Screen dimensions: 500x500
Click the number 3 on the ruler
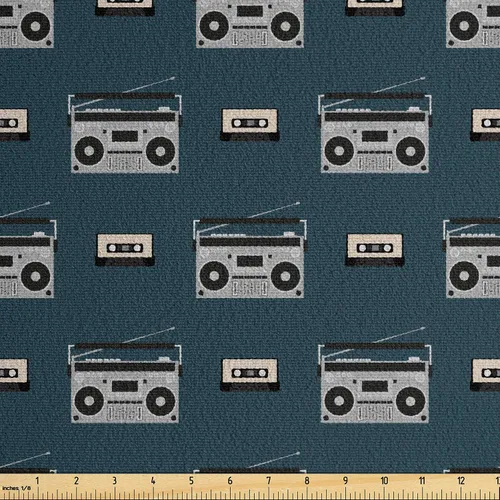[x=114, y=480]
